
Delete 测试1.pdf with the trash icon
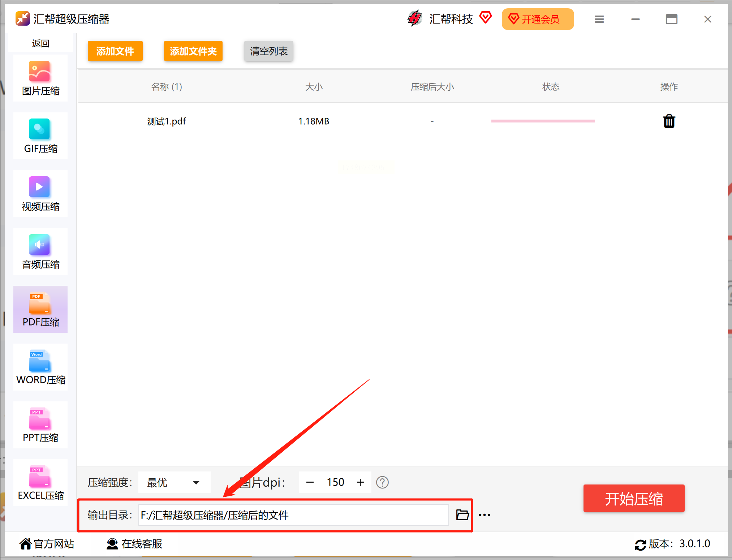[669, 121]
